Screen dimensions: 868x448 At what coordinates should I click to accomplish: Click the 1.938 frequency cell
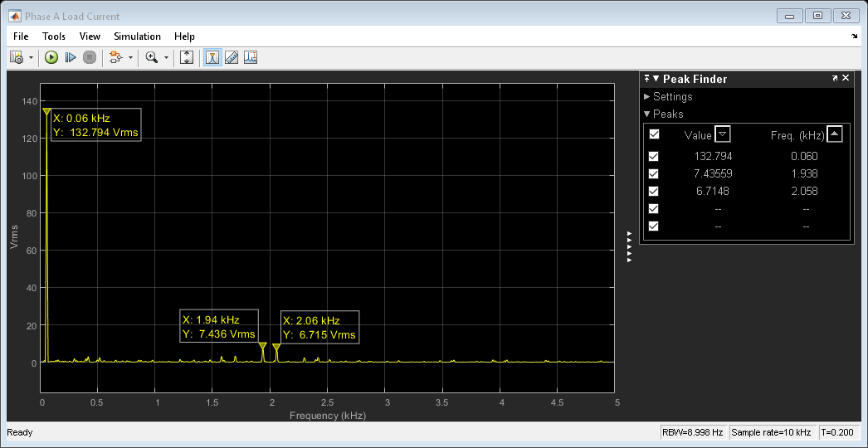point(804,174)
